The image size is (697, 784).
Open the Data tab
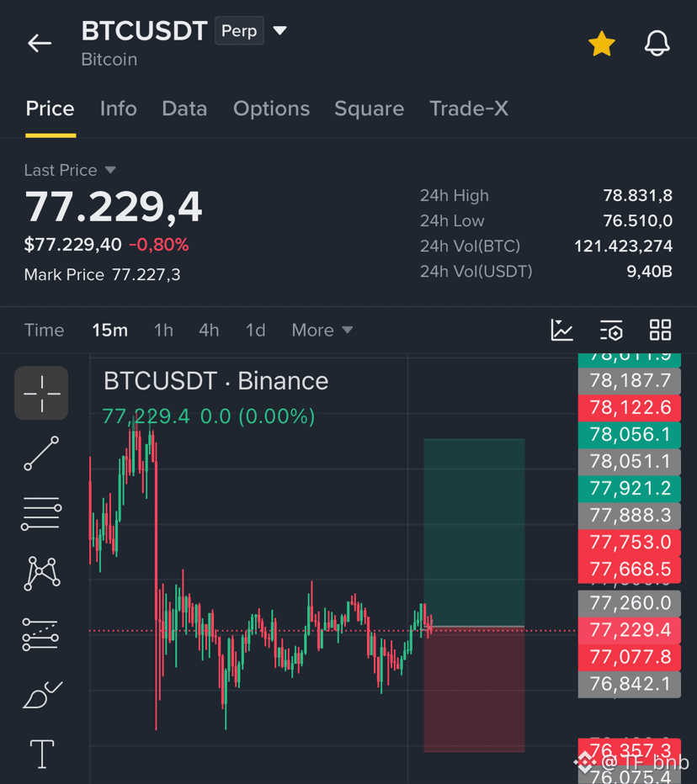[x=184, y=109]
